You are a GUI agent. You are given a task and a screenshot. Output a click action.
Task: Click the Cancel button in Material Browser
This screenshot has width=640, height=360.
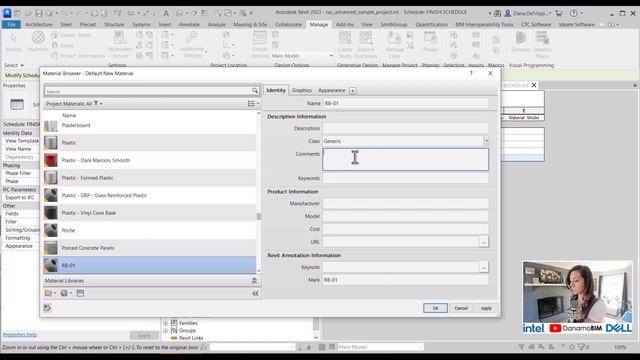pos(461,308)
